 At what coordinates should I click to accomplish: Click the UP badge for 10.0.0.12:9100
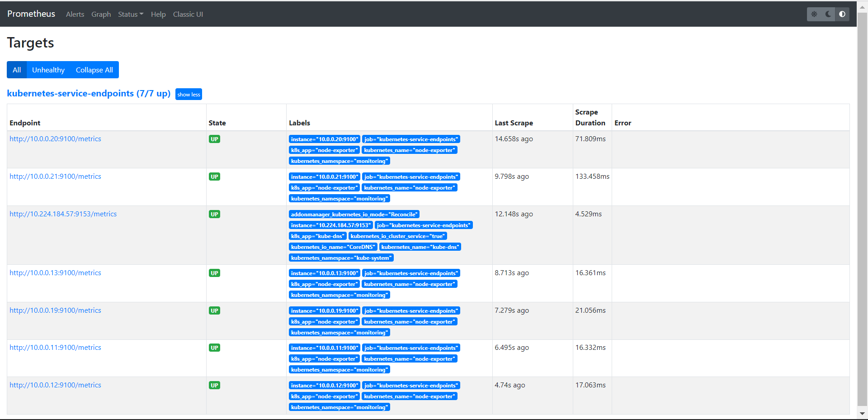coord(214,385)
